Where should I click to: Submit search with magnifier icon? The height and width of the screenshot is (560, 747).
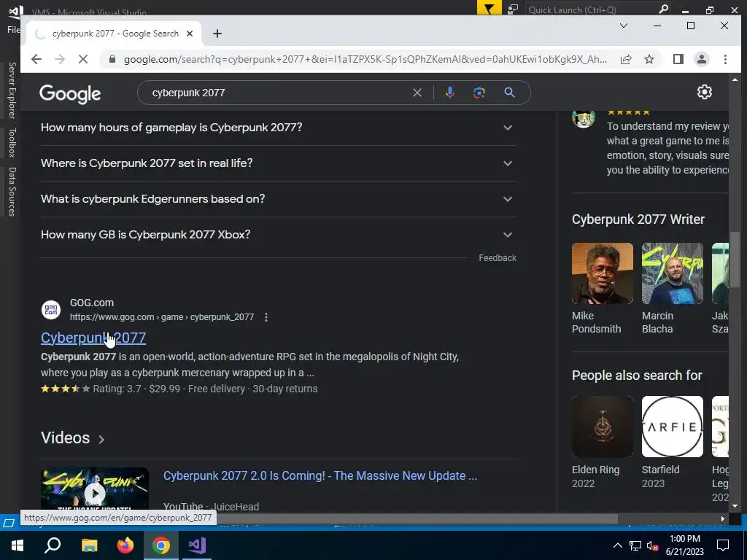510,93
